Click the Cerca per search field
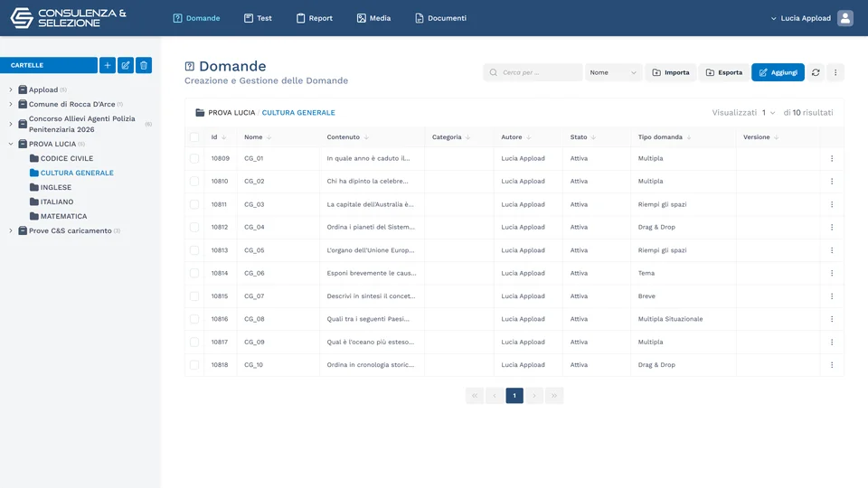This screenshot has height=488, width=868. 533,72
